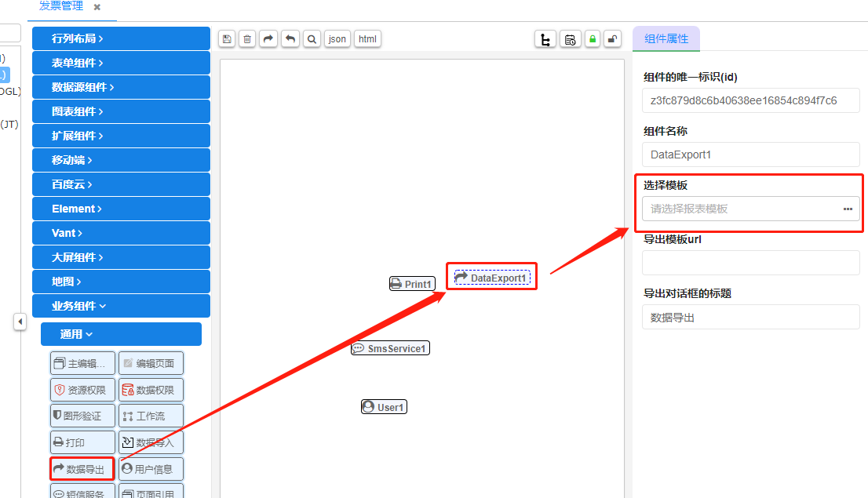The image size is (868, 498).
Task: Click the undo back arrow icon
Action: [290, 39]
